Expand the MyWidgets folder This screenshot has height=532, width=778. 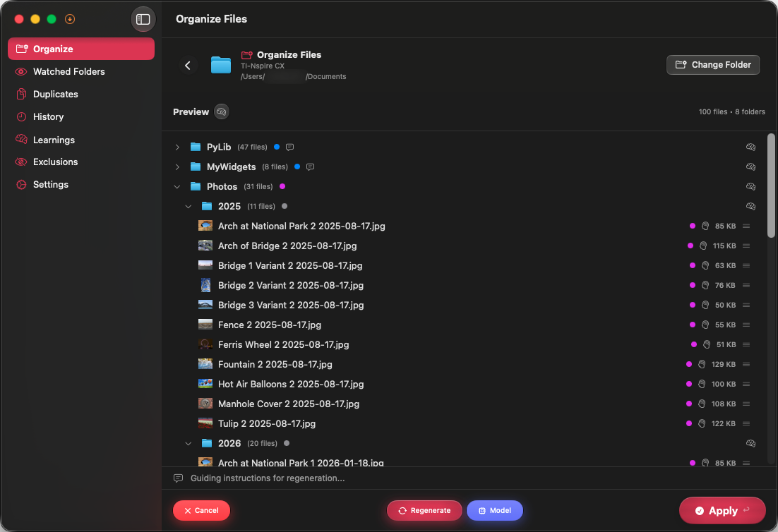coord(177,167)
